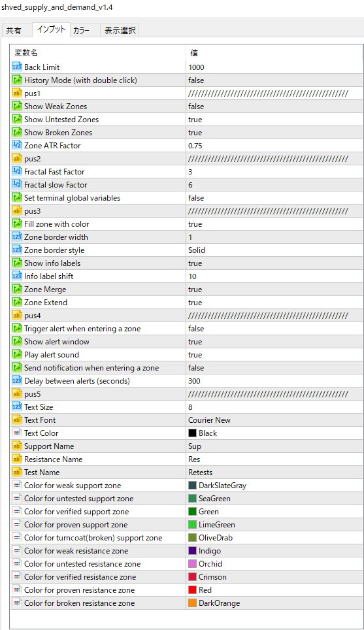Click the integer icon beside Back Limit
Screen dimensions: 364x630
pyautogui.click(x=17, y=67)
